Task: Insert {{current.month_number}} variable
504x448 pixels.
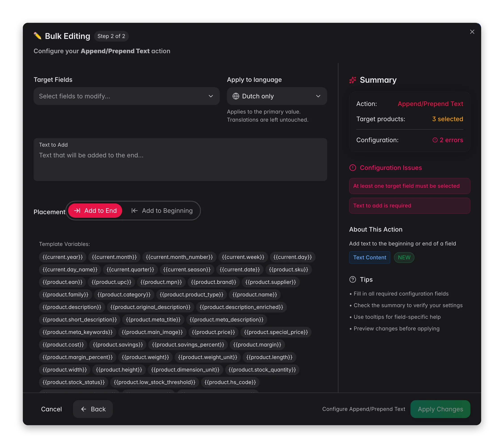Action: (x=179, y=257)
